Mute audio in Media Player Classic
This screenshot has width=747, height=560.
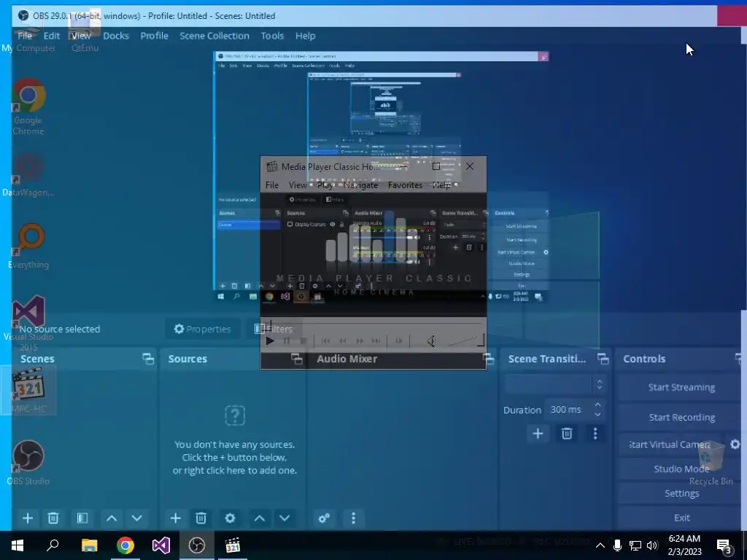[430, 341]
